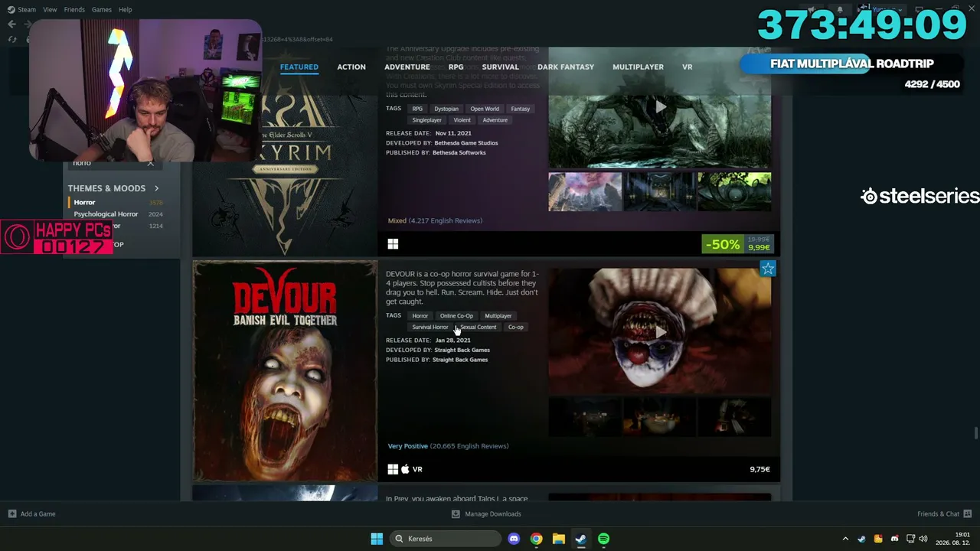Open Google Chrome from the taskbar
Image resolution: width=980 pixels, height=551 pixels.
pyautogui.click(x=536, y=539)
